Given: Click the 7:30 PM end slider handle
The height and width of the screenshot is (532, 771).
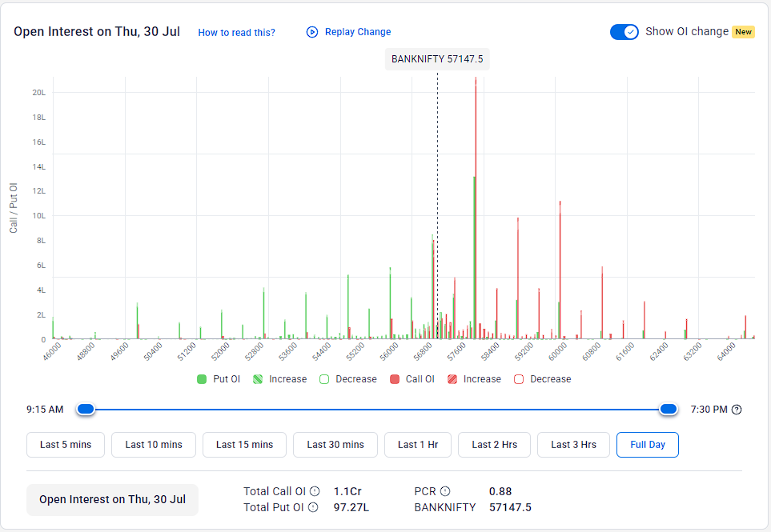Looking at the screenshot, I should (x=669, y=409).
